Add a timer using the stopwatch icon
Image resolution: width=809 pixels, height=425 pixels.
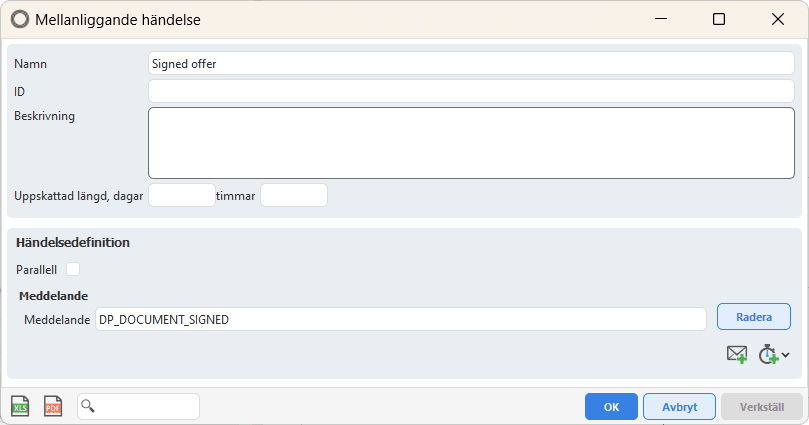[x=767, y=354]
